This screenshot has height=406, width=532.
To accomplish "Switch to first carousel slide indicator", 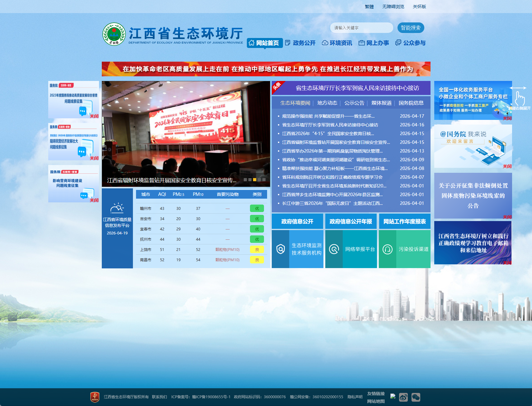I will (x=245, y=180).
